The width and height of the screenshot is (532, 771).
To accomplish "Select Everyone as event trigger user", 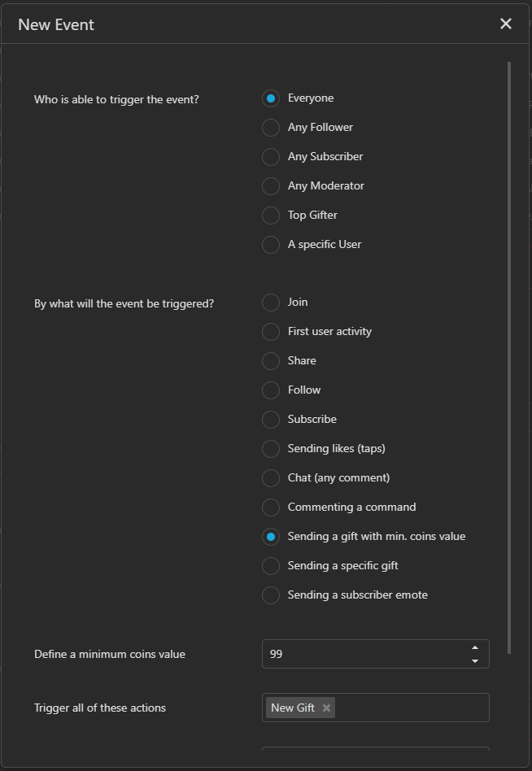I will pyautogui.click(x=271, y=98).
